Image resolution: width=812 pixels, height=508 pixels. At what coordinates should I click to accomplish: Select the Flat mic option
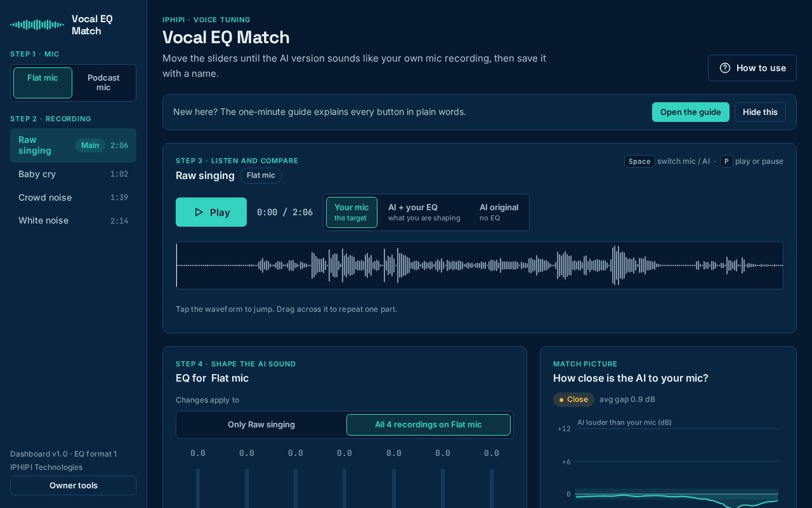coord(43,83)
